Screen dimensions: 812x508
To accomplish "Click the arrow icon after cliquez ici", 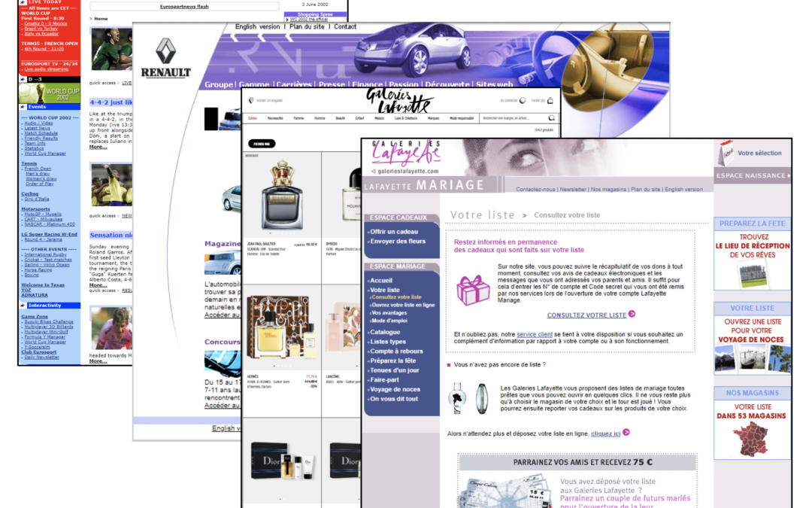I will (626, 432).
